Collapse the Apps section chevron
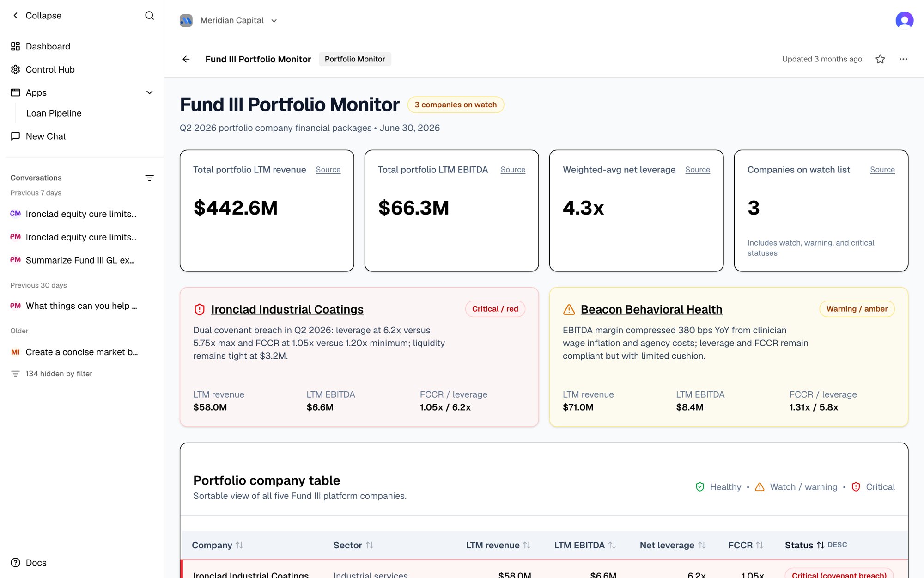 (149, 92)
